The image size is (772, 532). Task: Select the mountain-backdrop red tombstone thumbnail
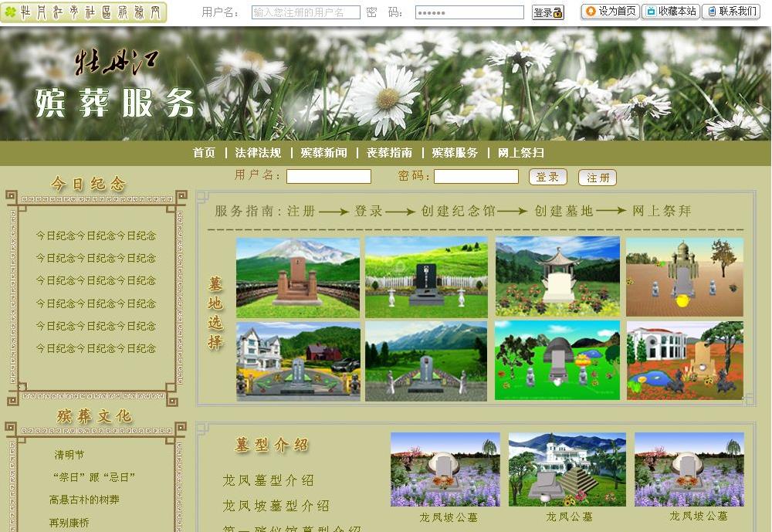tap(298, 277)
